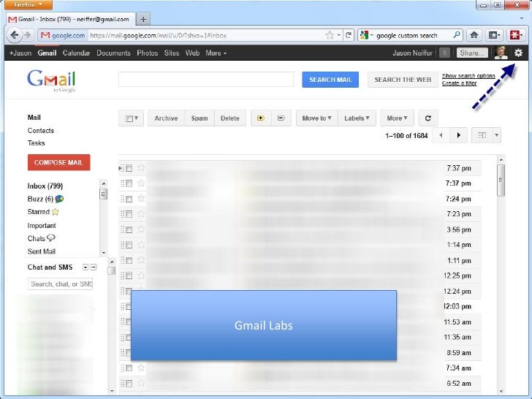Collapse the Chat and SMS section

94,267
